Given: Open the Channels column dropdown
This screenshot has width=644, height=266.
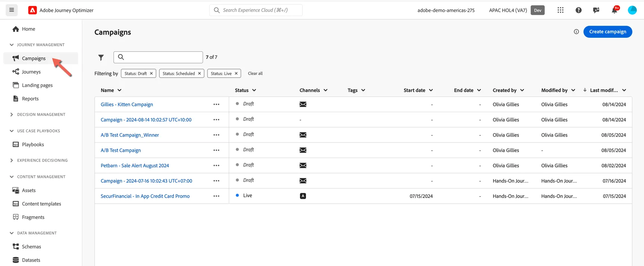Looking at the screenshot, I should pos(325,90).
